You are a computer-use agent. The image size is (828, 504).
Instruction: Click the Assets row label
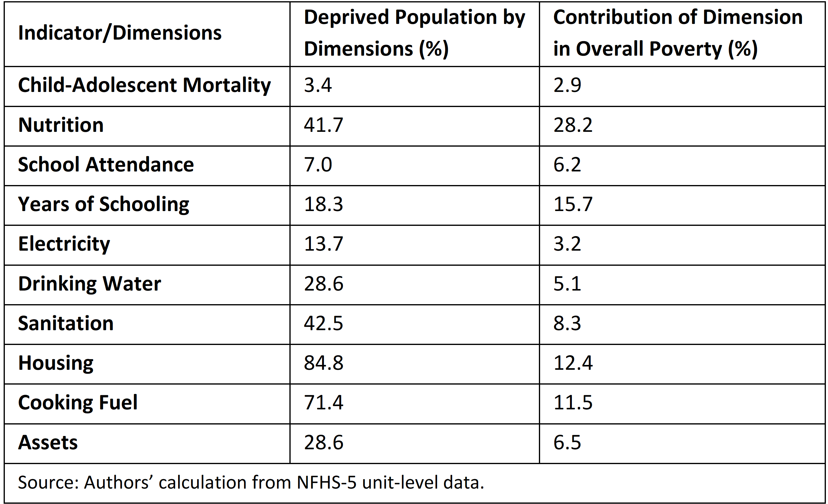pyautogui.click(x=48, y=443)
